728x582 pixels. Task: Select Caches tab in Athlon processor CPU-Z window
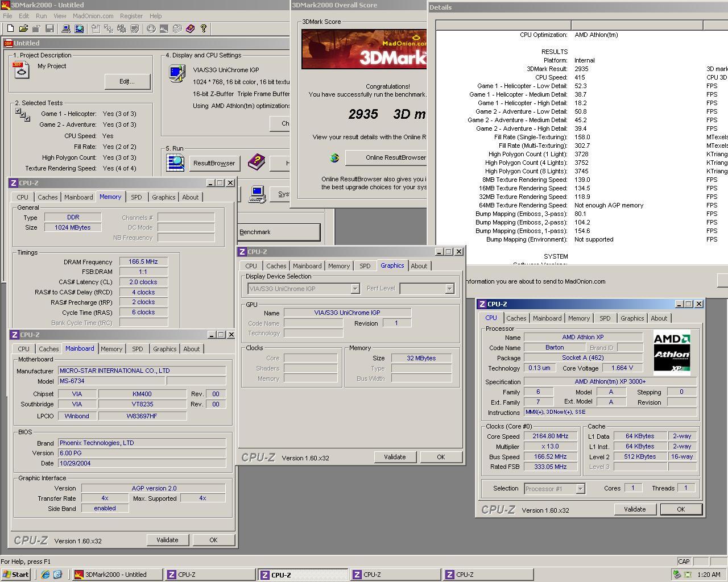point(516,318)
